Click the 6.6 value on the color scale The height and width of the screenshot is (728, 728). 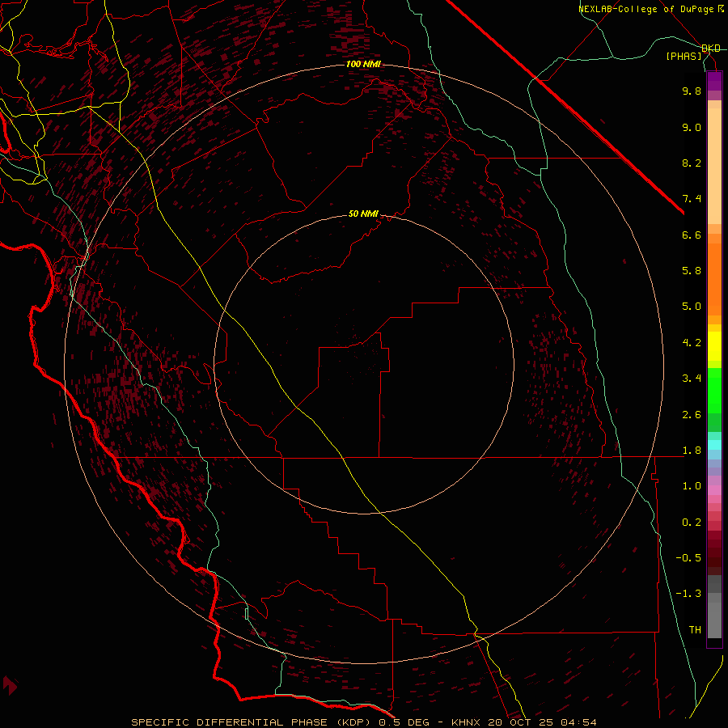pyautogui.click(x=692, y=235)
